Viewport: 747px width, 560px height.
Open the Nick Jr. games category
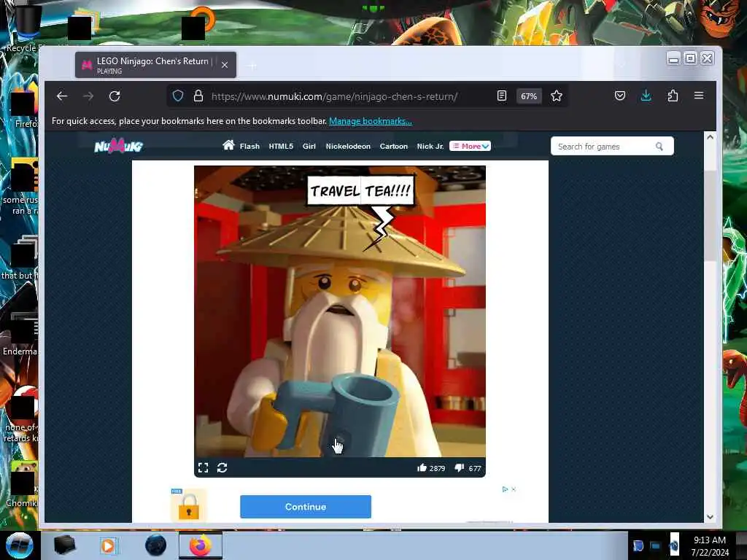(430, 146)
